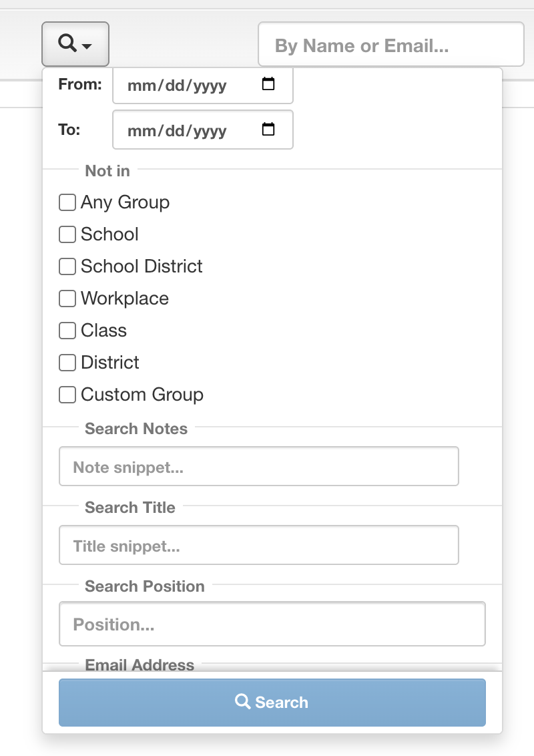
Task: Enable the Workplace checkbox
Action: [x=67, y=299]
